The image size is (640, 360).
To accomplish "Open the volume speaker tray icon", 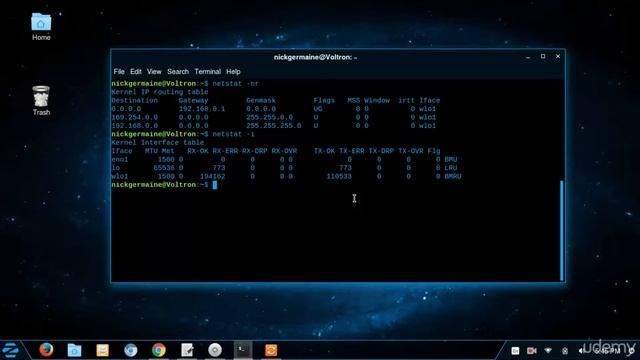I will (581, 351).
